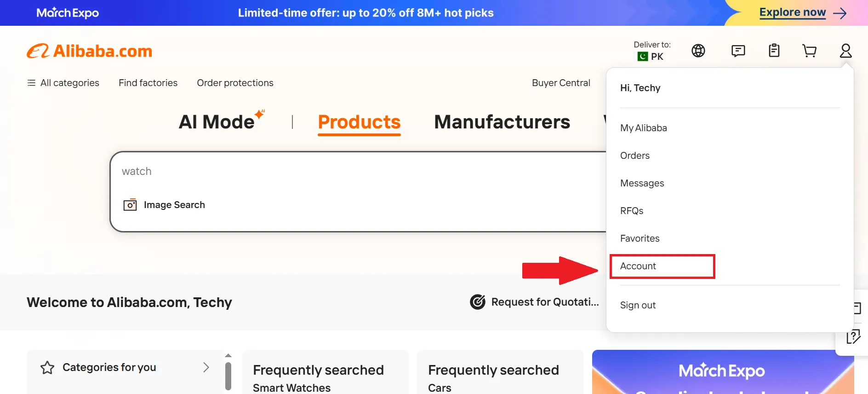Image resolution: width=868 pixels, height=394 pixels.
Task: Sign out of the account
Action: (x=638, y=305)
